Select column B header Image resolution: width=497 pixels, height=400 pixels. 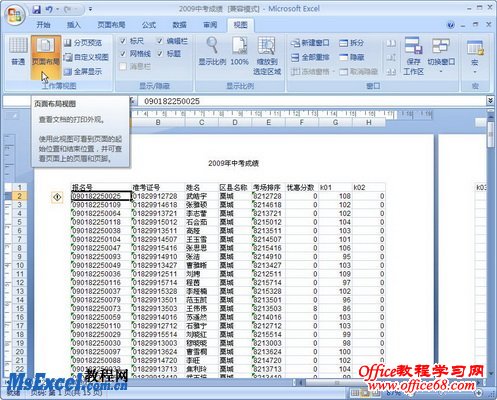[158, 122]
